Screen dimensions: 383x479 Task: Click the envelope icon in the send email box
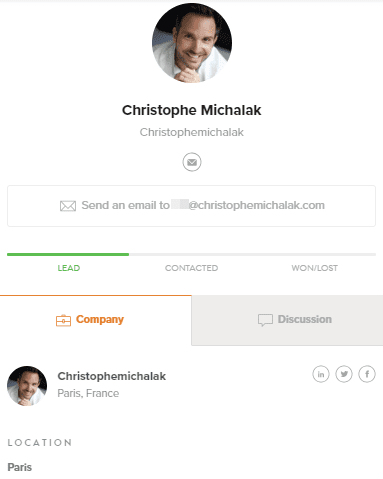tap(68, 206)
